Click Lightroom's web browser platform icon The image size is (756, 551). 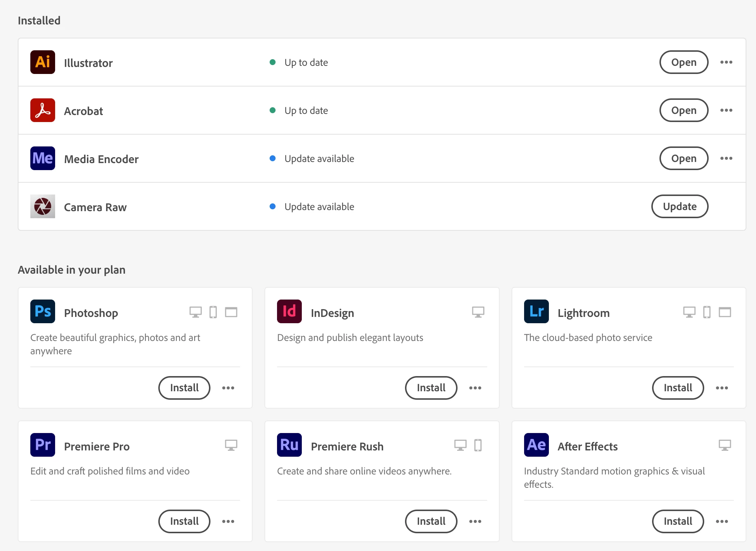coord(725,312)
